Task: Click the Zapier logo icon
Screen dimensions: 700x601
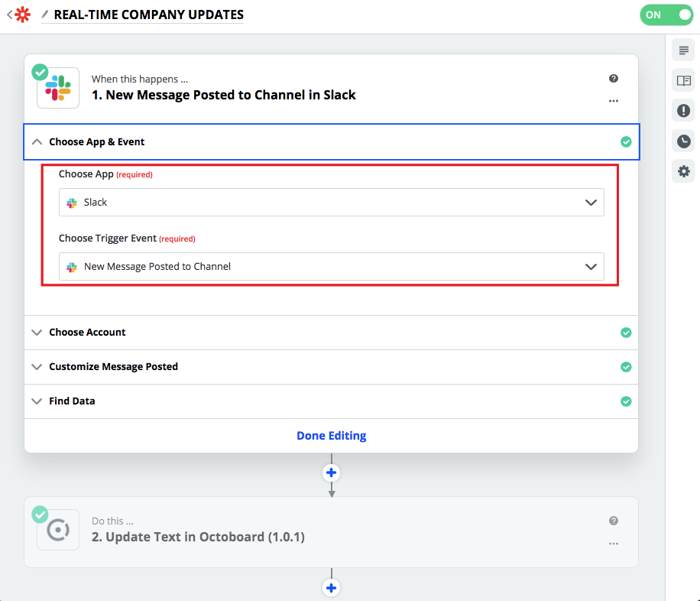Action: point(22,15)
